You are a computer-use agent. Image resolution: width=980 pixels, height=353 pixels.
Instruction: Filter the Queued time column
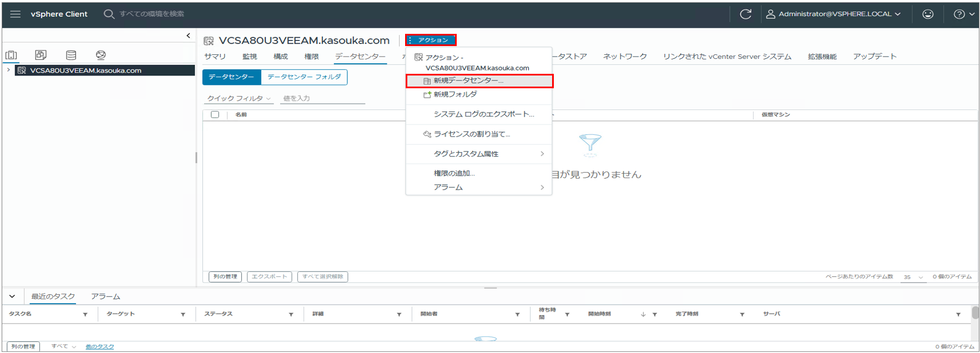tap(567, 315)
